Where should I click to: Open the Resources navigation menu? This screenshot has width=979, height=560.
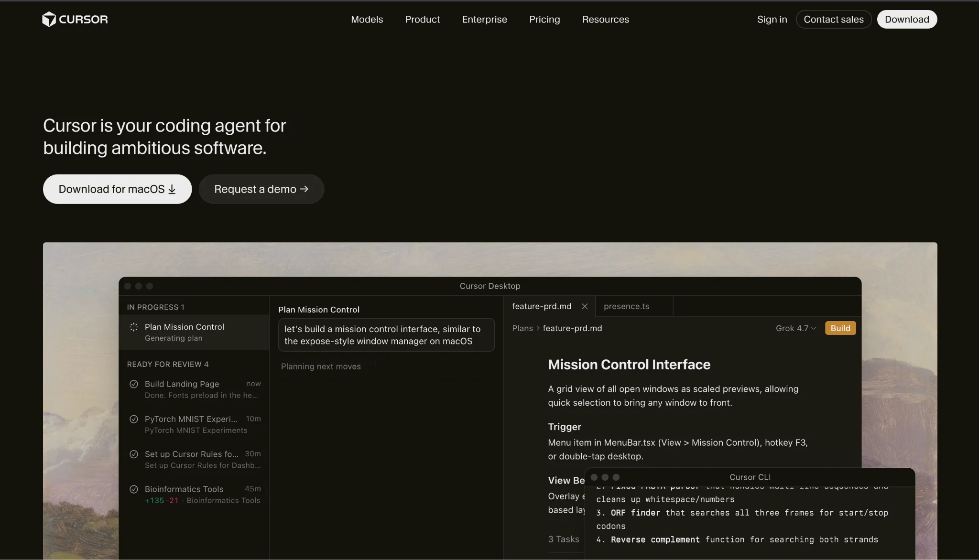pyautogui.click(x=605, y=20)
